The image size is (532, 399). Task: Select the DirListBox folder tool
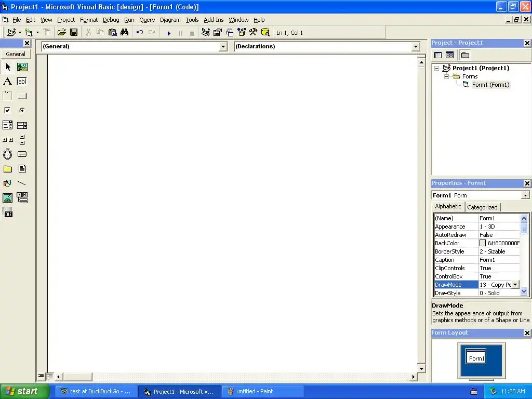click(x=7, y=169)
